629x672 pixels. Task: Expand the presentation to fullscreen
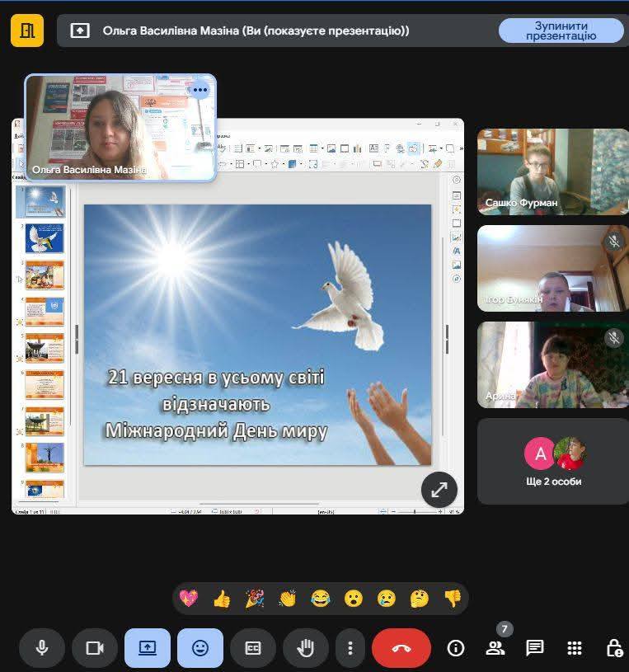click(439, 489)
